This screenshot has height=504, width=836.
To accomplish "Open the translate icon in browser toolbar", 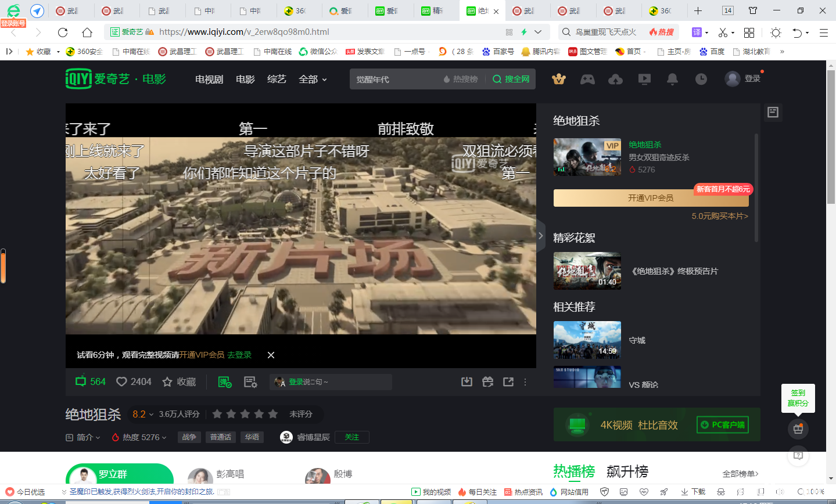I will point(697,32).
